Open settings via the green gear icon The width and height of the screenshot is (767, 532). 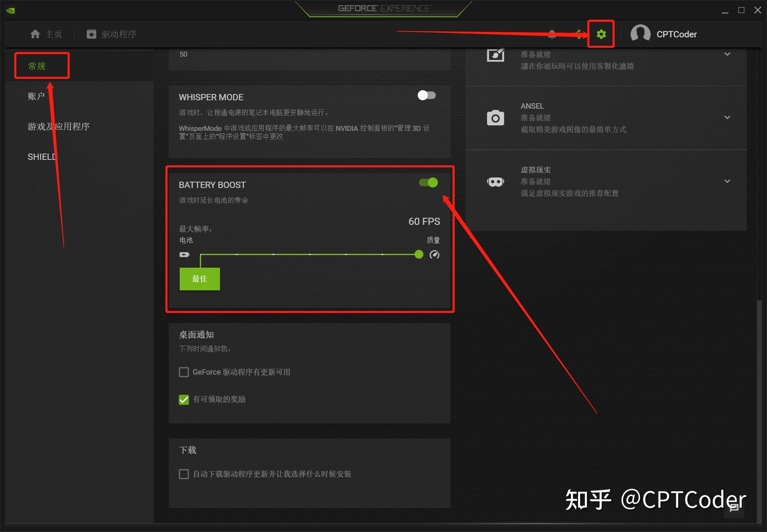coord(601,34)
